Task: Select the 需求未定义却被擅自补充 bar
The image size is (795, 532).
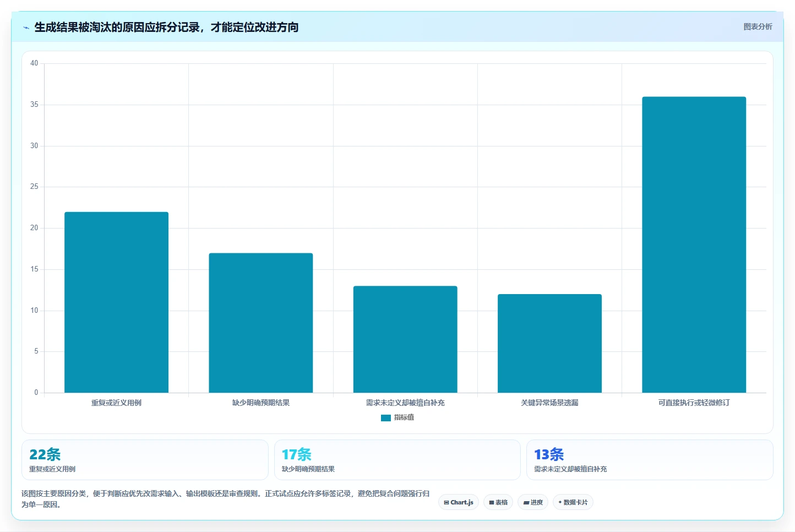Action: (405, 339)
